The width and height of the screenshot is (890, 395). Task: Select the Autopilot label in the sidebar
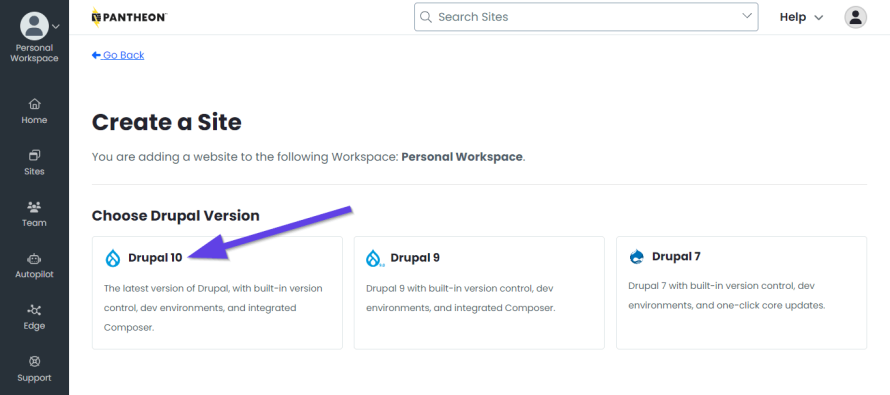pos(34,275)
